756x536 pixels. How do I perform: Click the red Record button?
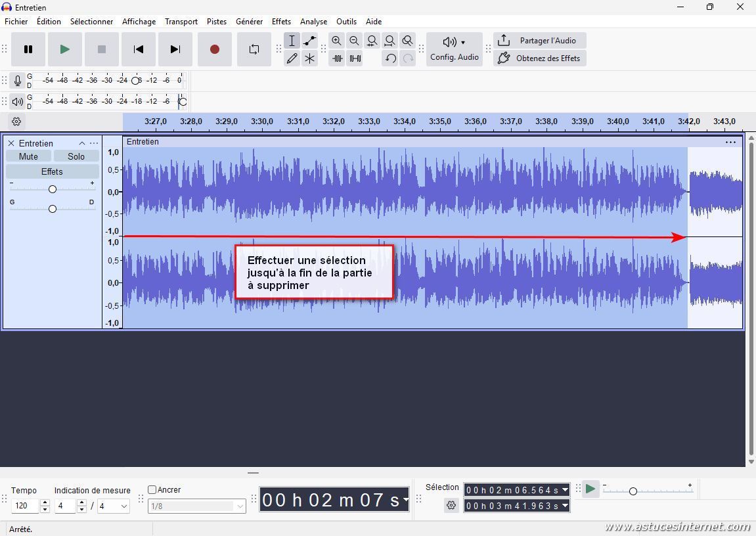pos(215,49)
